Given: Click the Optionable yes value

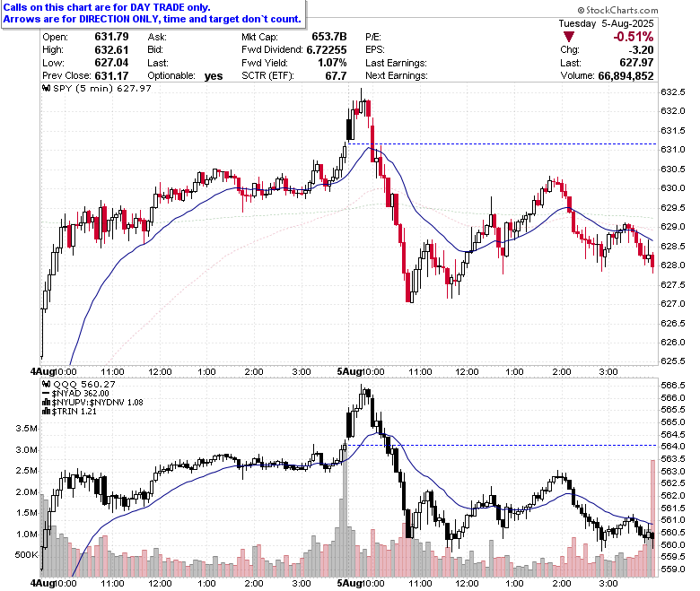Looking at the screenshot, I should pos(214,76).
